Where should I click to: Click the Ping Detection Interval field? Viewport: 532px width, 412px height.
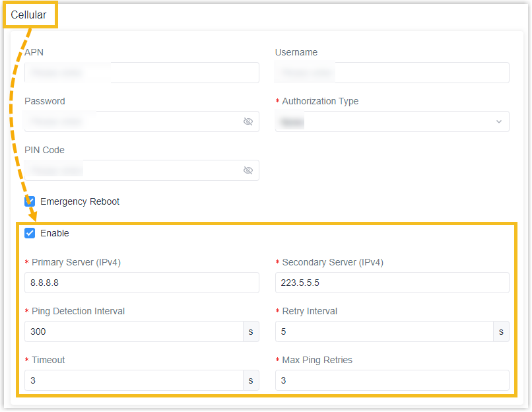tap(134, 331)
